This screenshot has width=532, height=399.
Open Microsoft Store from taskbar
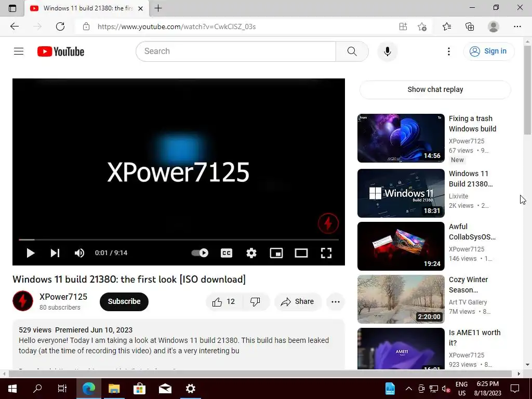pyautogui.click(x=139, y=389)
